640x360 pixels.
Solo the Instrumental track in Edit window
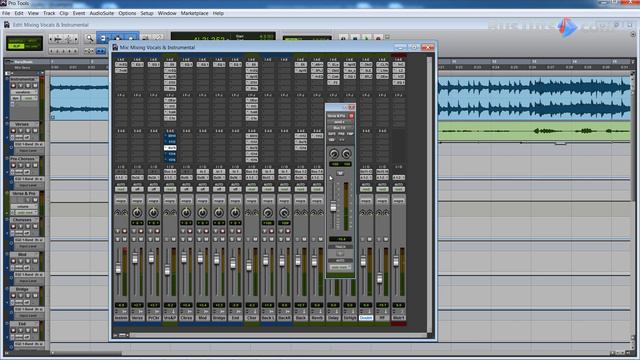(28, 85)
